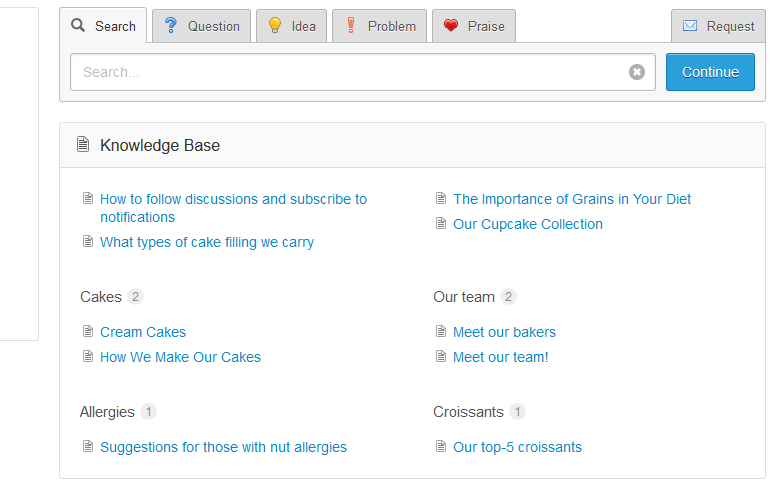Clear the search field with the X icon

point(637,72)
